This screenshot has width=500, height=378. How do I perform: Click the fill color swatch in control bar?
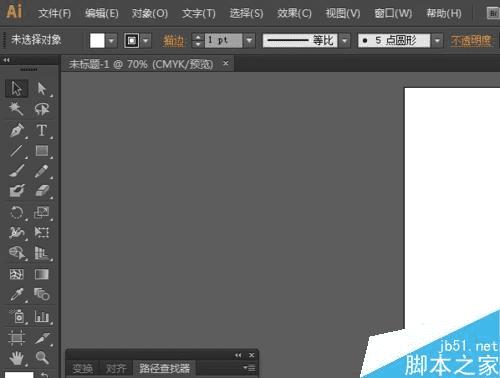pos(97,41)
